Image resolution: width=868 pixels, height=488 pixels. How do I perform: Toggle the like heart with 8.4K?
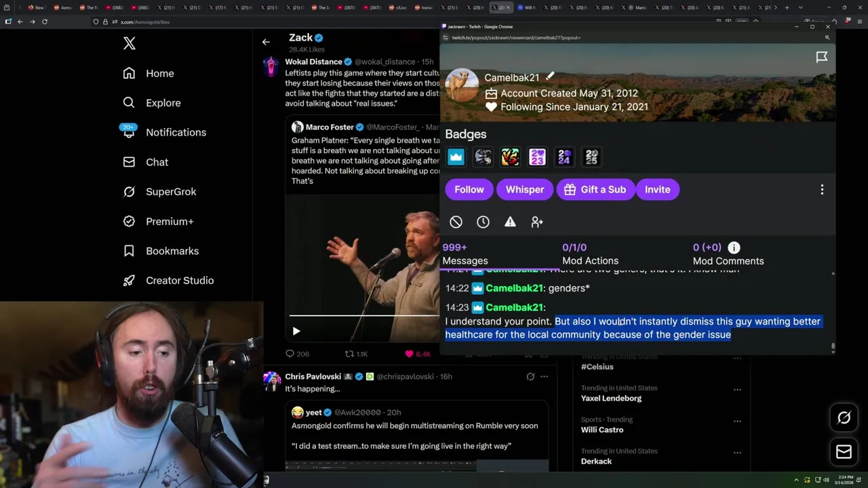[x=409, y=354]
